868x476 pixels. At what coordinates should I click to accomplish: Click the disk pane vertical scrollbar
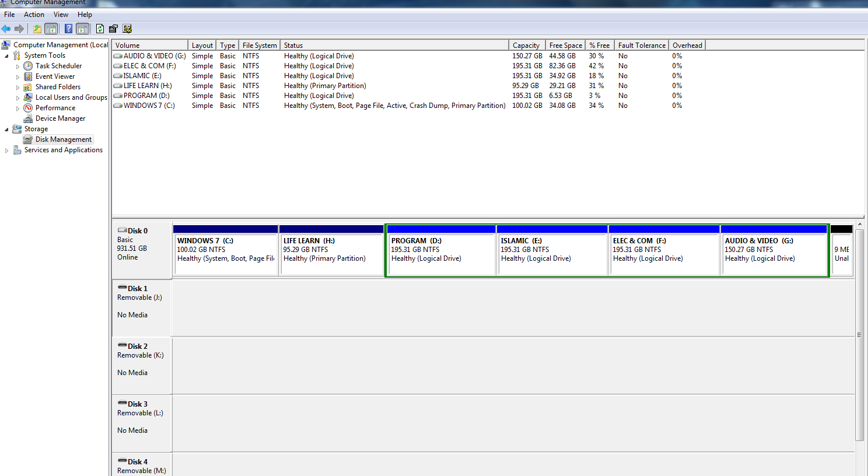click(859, 335)
